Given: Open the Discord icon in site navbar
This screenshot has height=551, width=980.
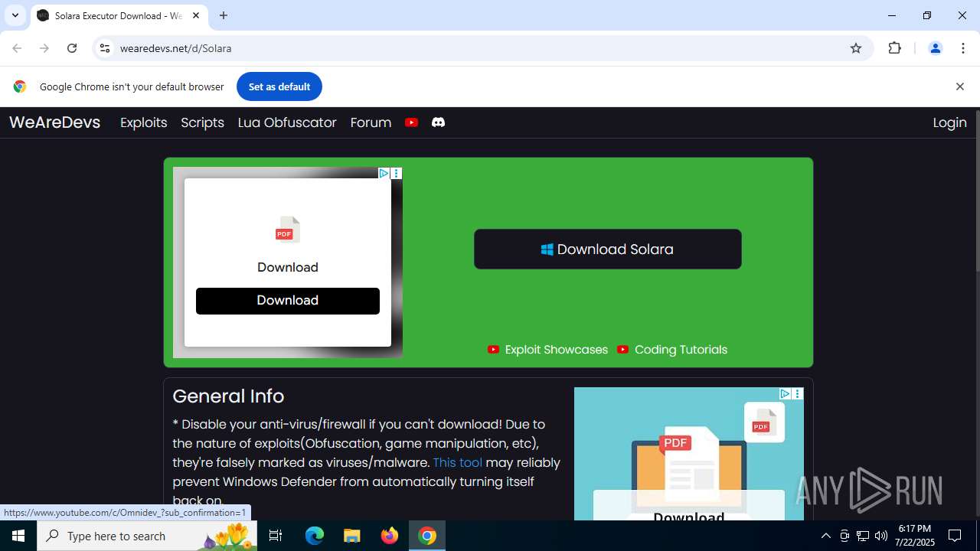Looking at the screenshot, I should pos(438,122).
